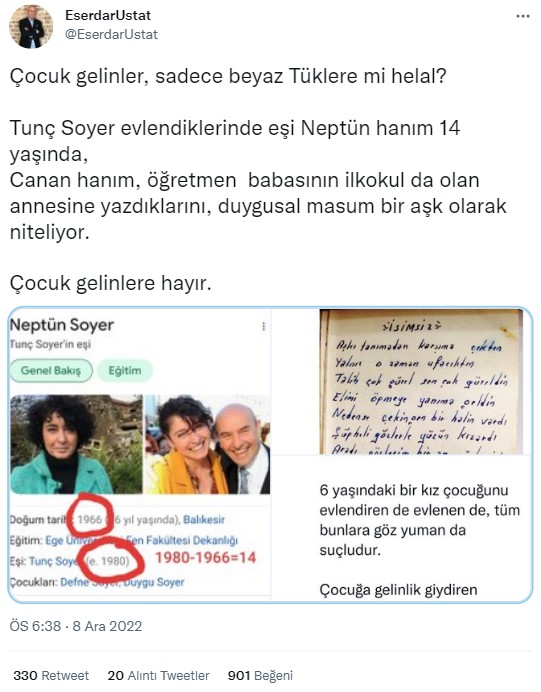View the 20 Alıntı Tweetler list
The image size is (541, 692).
(x=158, y=675)
